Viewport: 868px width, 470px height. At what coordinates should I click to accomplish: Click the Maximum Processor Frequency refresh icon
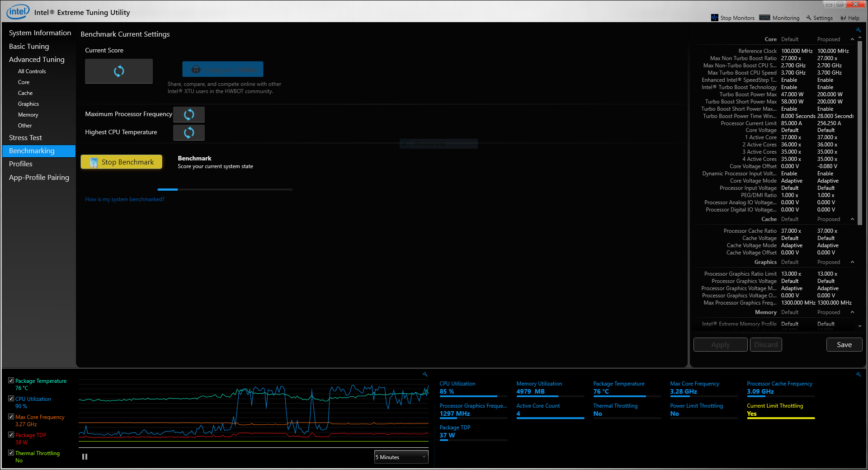point(189,114)
